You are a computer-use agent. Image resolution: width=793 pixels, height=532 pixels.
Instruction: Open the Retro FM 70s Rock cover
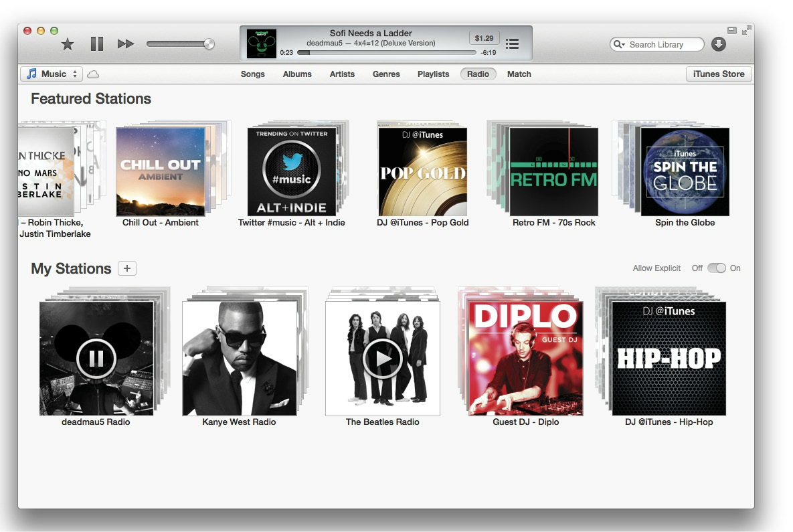tap(554, 171)
